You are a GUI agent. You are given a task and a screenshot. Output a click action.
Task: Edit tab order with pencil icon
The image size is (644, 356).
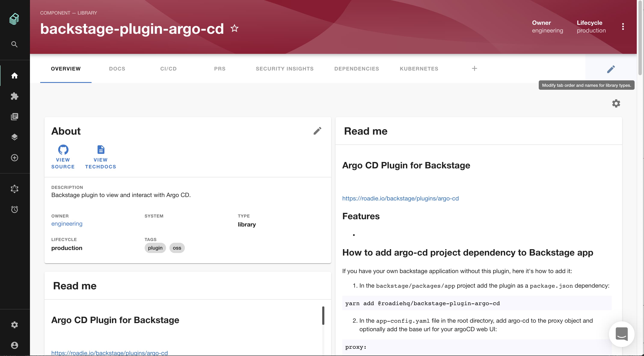(x=611, y=69)
